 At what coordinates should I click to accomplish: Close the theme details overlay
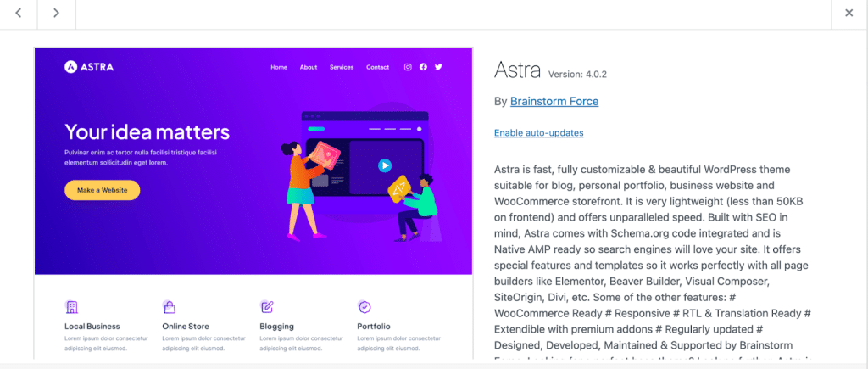pos(849,14)
